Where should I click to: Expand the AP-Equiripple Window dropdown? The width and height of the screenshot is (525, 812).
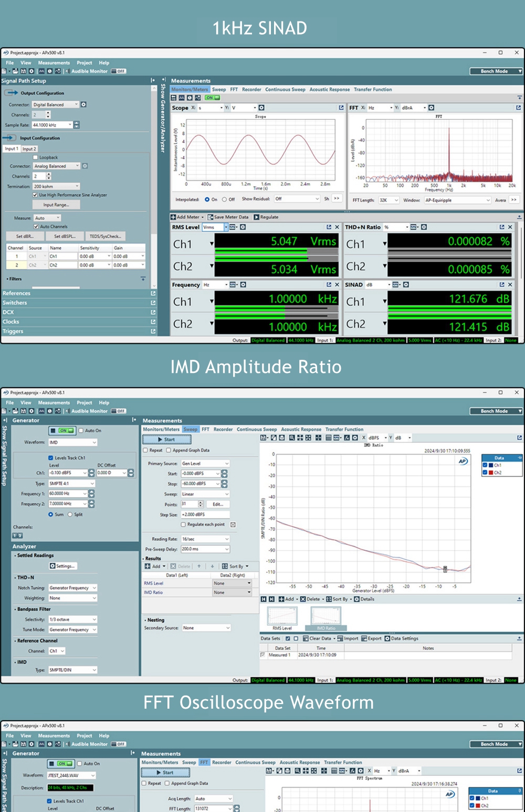tap(457, 200)
